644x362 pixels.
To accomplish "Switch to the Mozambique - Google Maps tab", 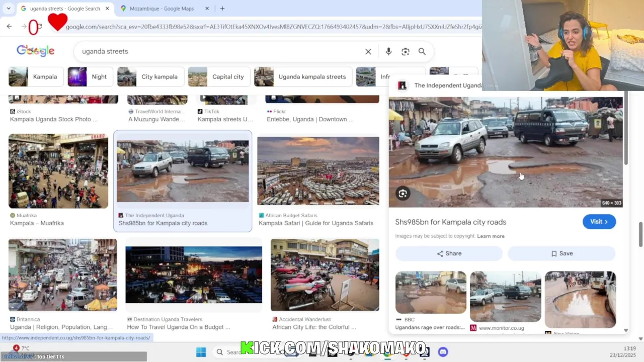I will 162,9.
